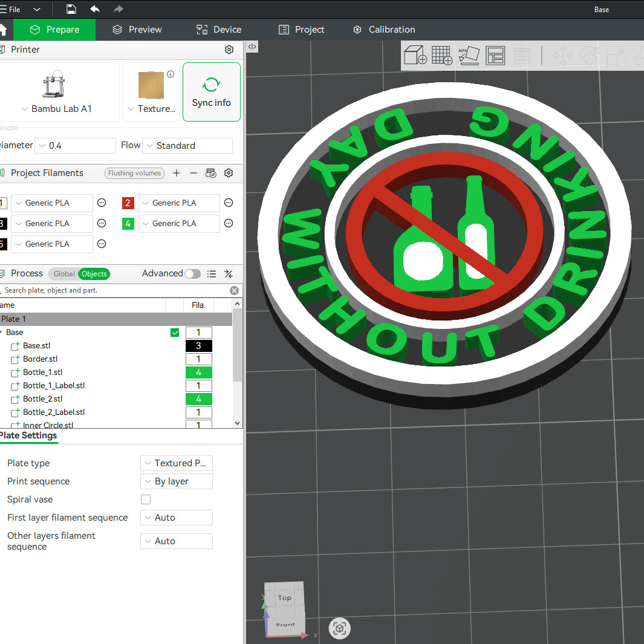Click the red filament 2 color swatch

[128, 203]
